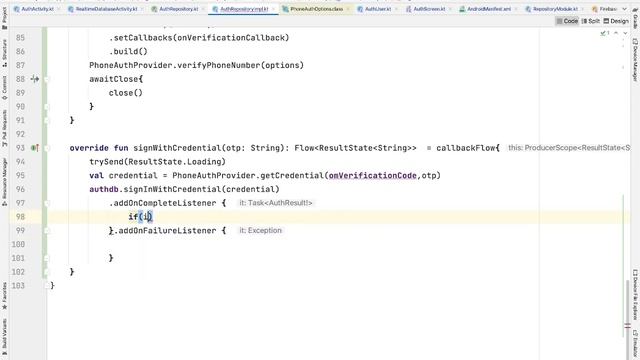Collapse the addOnCompleteListener lambda at line 97

coord(47,203)
